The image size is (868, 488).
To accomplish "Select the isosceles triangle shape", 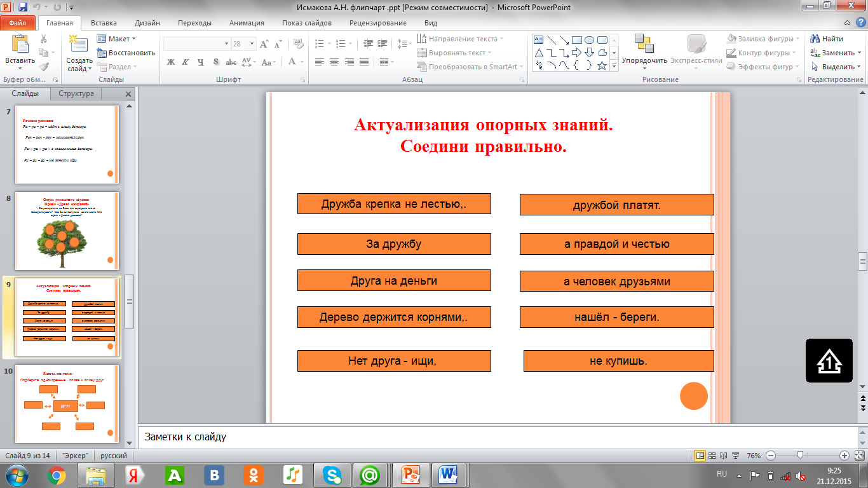I will pyautogui.click(x=539, y=52).
